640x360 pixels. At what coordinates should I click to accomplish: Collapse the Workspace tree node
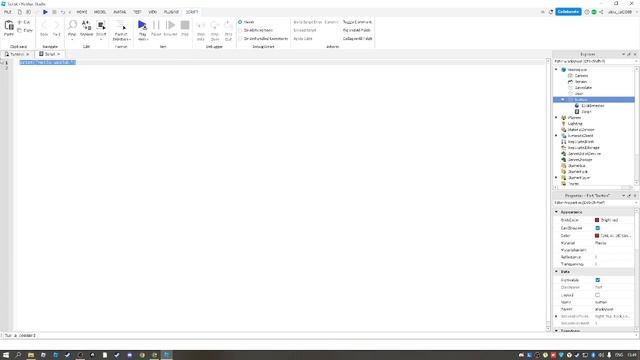click(x=556, y=70)
